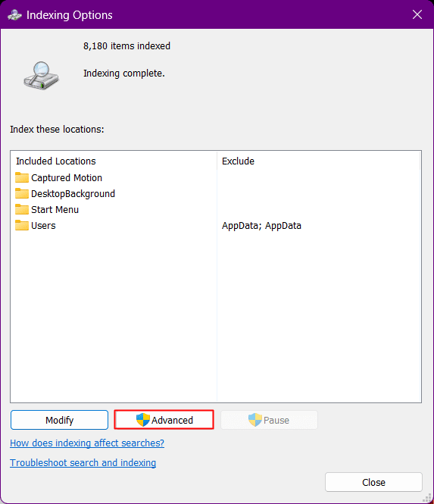Close the dialog with the Close button
This screenshot has width=434, height=504.
click(x=373, y=482)
